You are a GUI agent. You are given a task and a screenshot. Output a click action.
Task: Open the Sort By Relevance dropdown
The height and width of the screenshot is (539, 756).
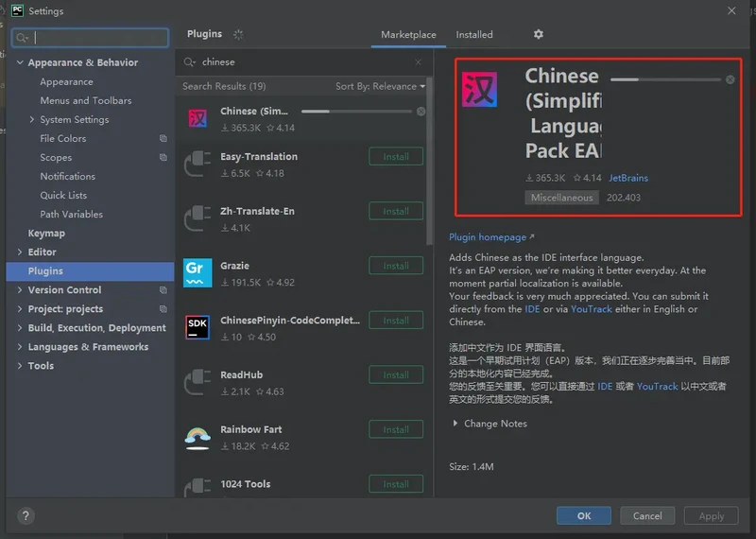coord(380,86)
